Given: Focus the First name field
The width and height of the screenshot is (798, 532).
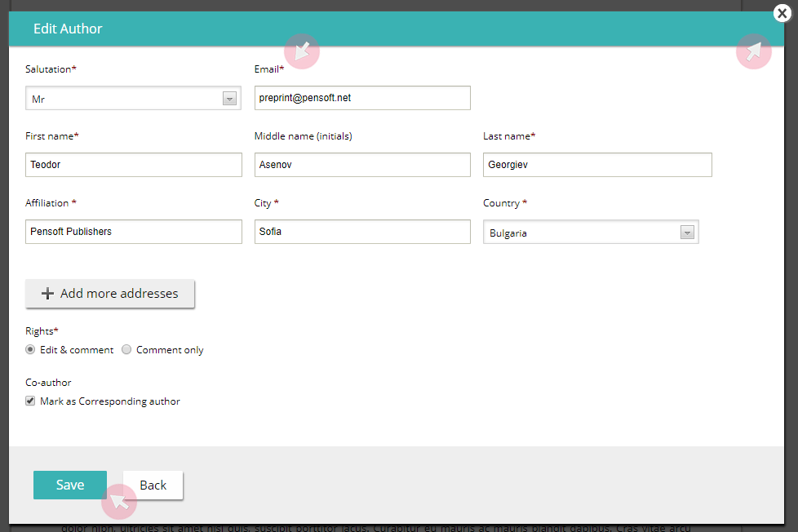Looking at the screenshot, I should click(133, 165).
